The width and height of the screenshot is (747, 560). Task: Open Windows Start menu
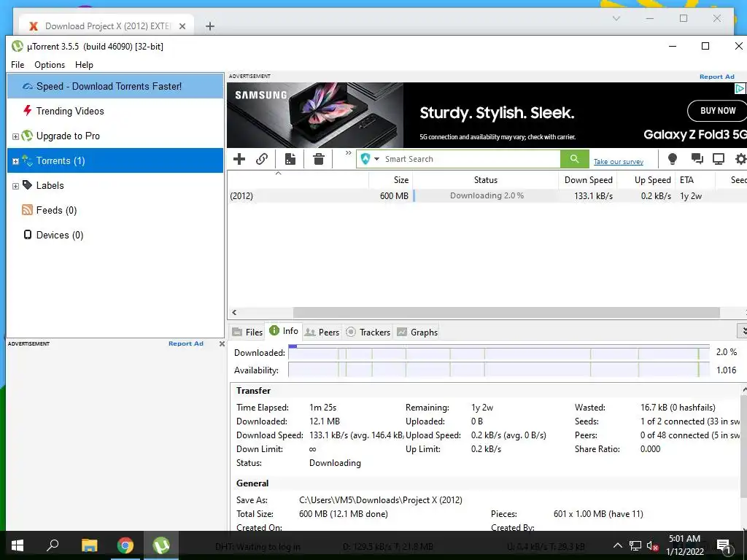[18, 545]
